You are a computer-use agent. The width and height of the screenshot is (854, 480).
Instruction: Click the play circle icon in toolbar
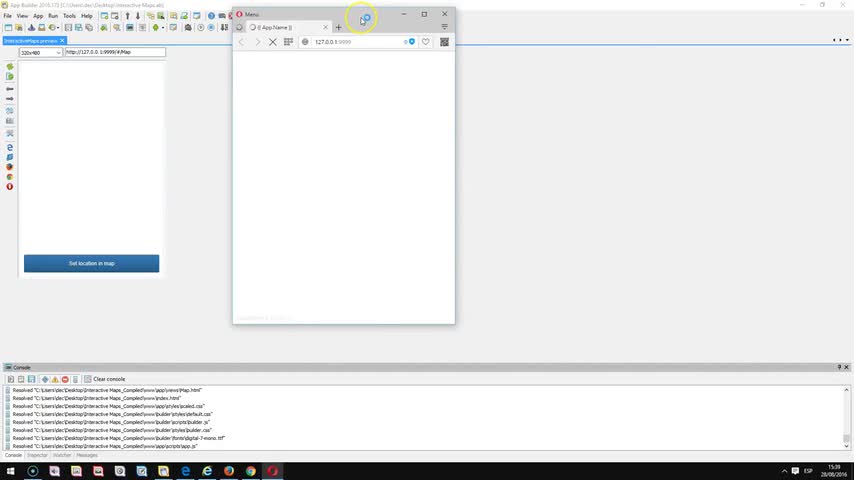pyautogui.click(x=201, y=27)
